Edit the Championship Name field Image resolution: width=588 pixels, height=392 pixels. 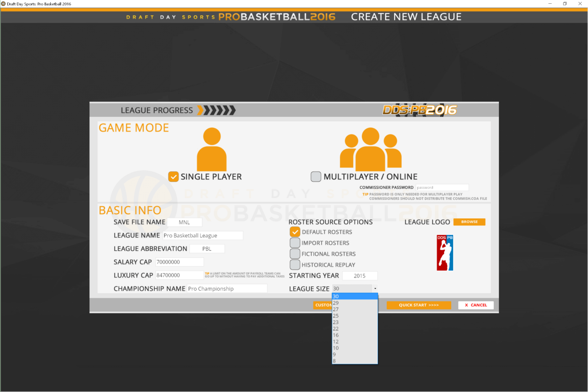point(227,289)
